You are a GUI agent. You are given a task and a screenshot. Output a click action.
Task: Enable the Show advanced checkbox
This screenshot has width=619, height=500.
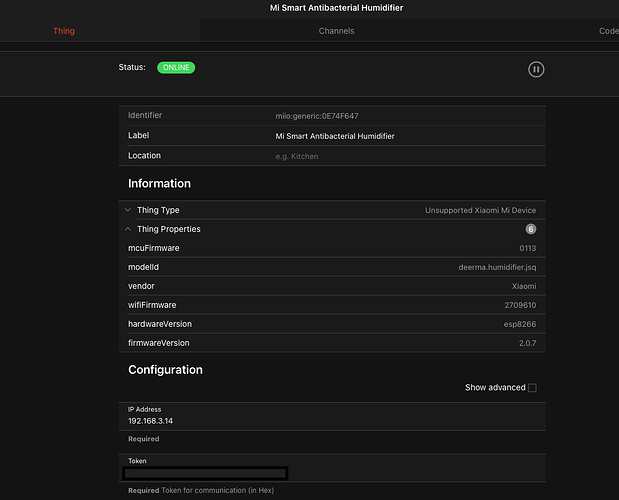pyautogui.click(x=532, y=388)
